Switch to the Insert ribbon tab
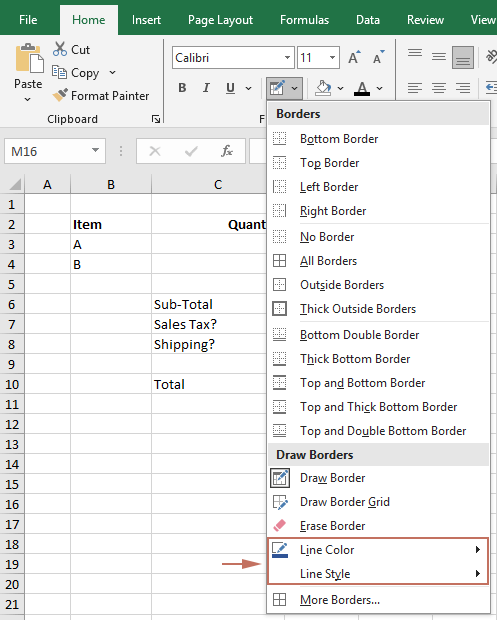Screen dimensions: 497x620 146,20
